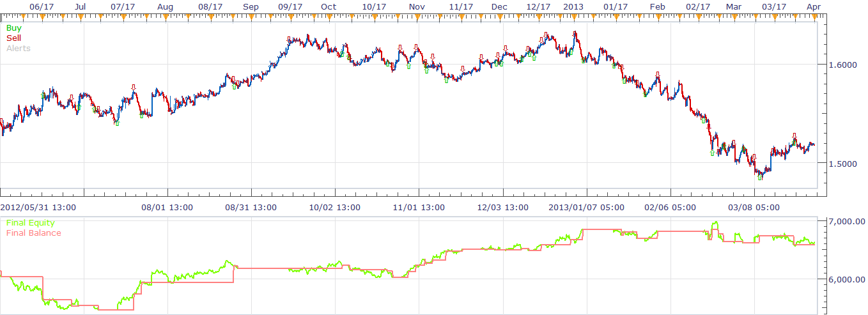This screenshot has width=868, height=315.
Task: Click the orange marker below the 10/17 label
Action: 375,17
